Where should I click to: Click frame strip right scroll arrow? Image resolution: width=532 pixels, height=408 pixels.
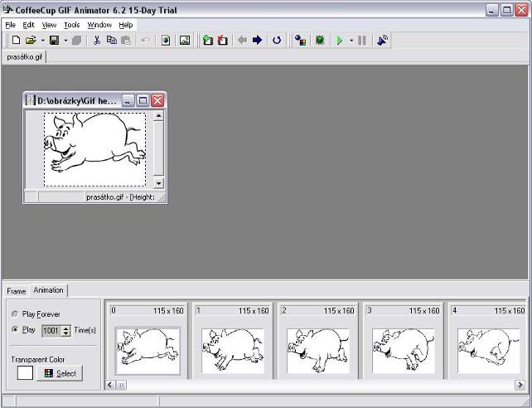tap(520, 385)
